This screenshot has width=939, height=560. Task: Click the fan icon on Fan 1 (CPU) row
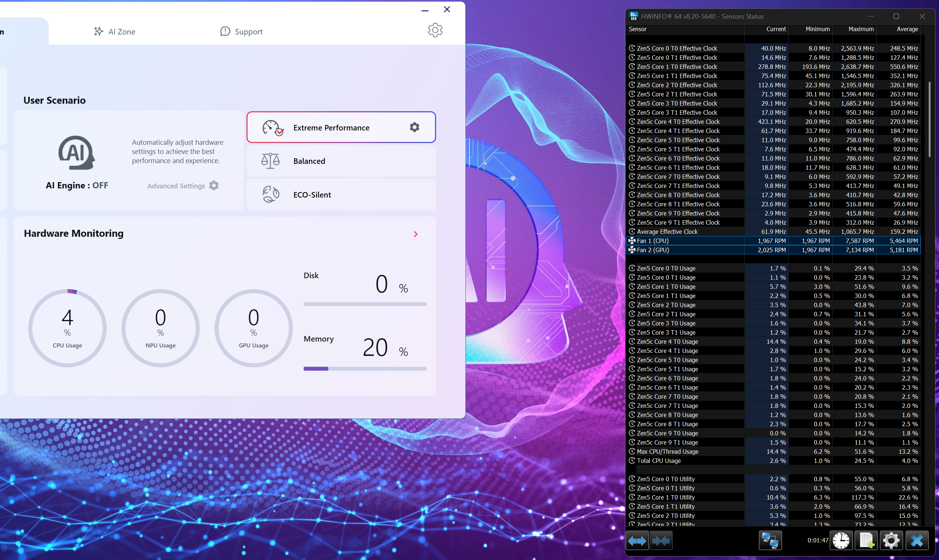(632, 240)
